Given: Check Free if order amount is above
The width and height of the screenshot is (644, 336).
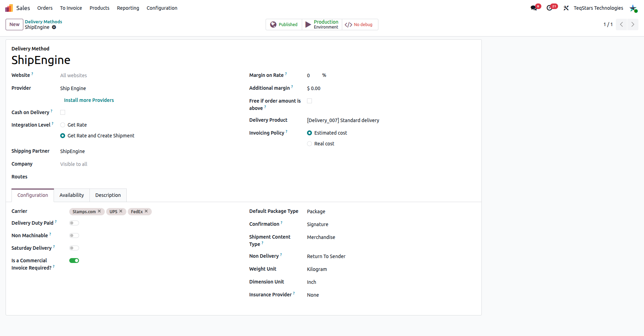Looking at the screenshot, I should [x=309, y=101].
